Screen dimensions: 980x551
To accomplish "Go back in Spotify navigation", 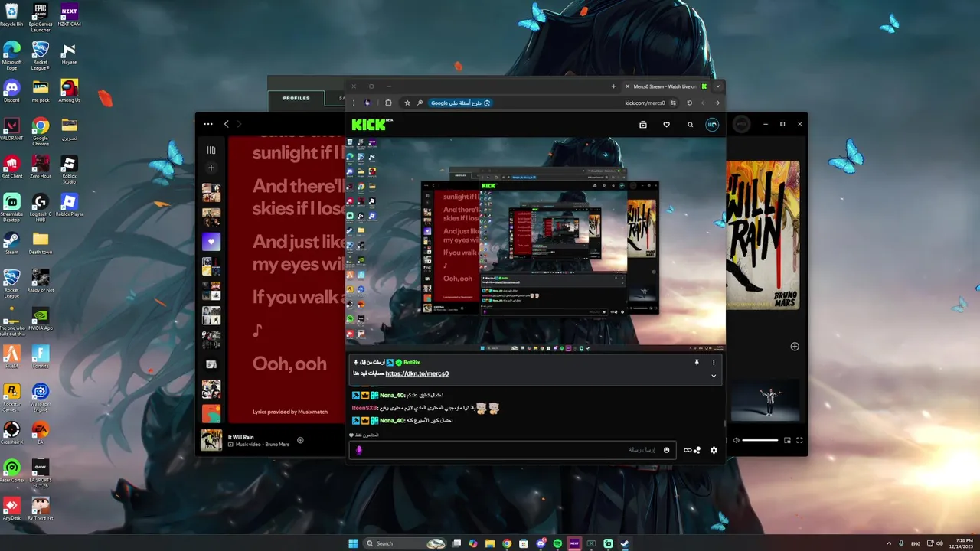I will (226, 124).
